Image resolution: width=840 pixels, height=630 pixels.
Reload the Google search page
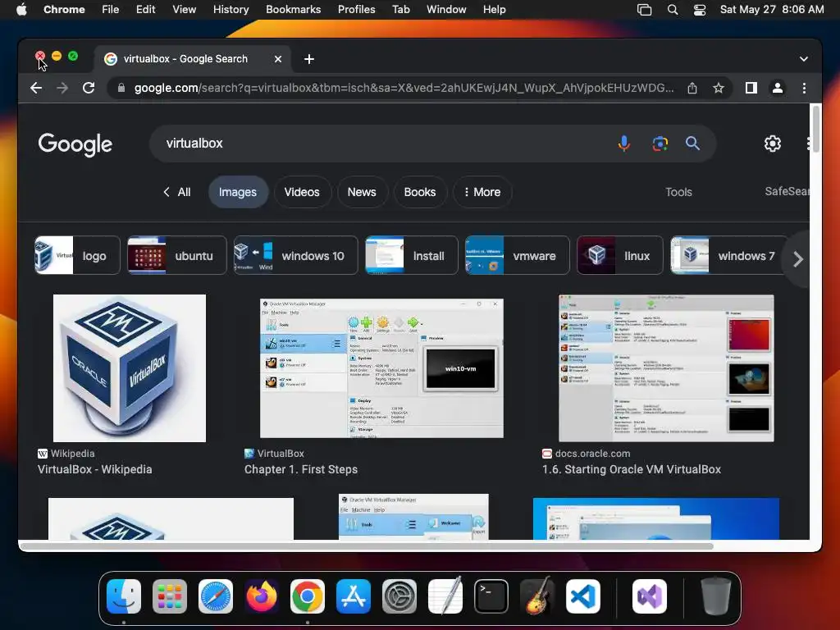89,88
